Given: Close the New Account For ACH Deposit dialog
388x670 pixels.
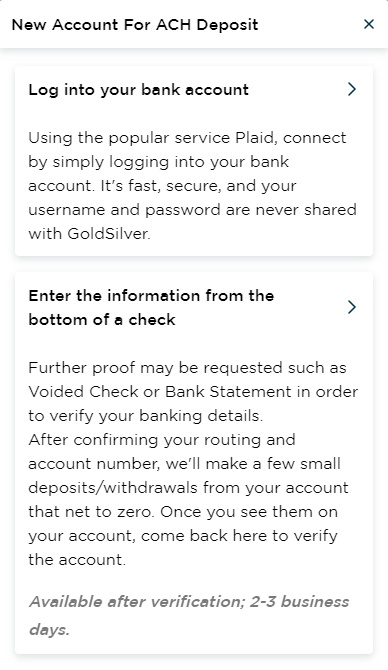Looking at the screenshot, I should pos(369,24).
